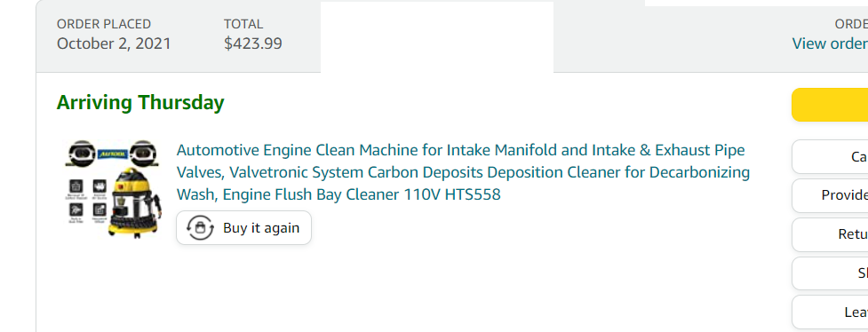Click the blue brand logo in product image
Image resolution: width=868 pixels, height=332 pixels.
point(112,155)
